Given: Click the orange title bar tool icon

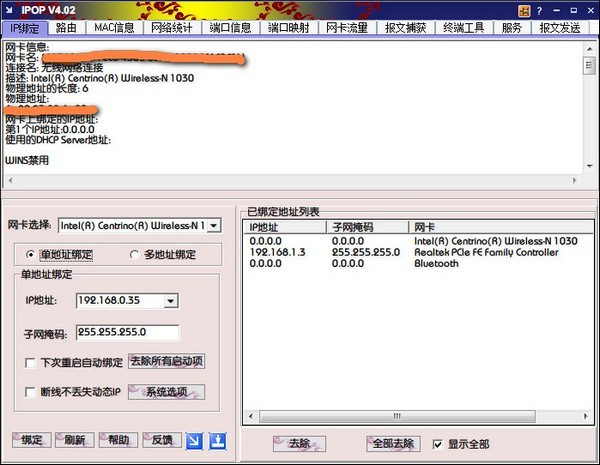Looking at the screenshot, I should tap(524, 11).
